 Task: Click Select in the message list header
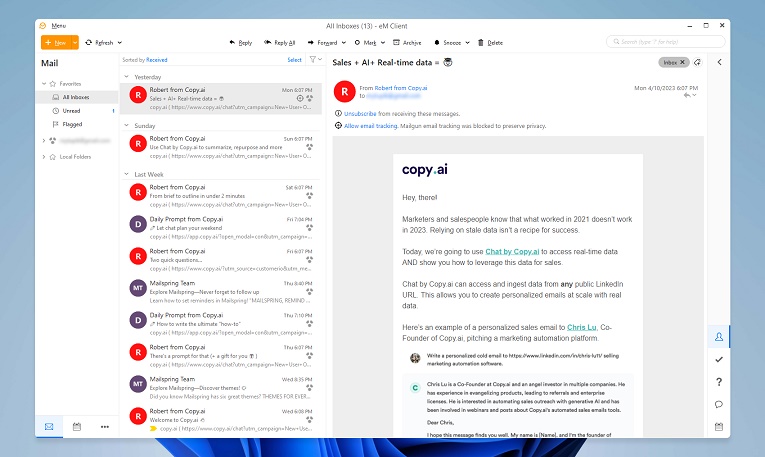(x=294, y=60)
